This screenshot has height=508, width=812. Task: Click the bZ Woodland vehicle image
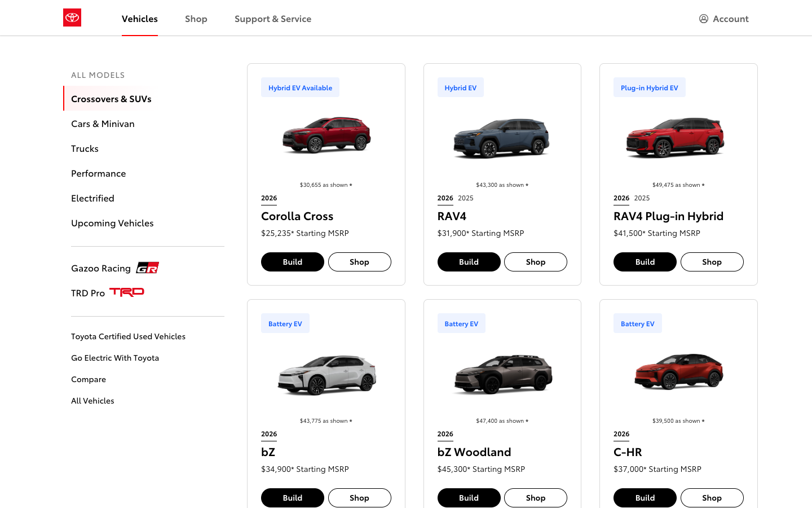503,375
